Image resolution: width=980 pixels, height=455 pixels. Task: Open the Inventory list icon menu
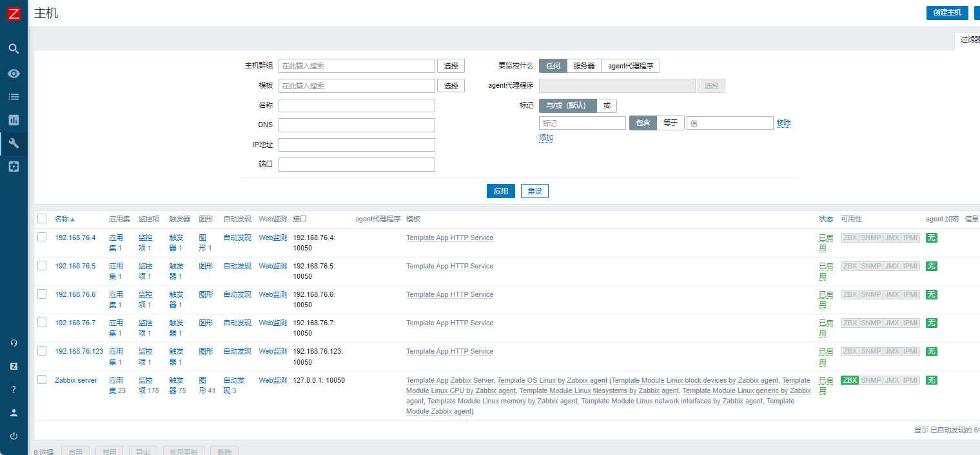point(14,97)
